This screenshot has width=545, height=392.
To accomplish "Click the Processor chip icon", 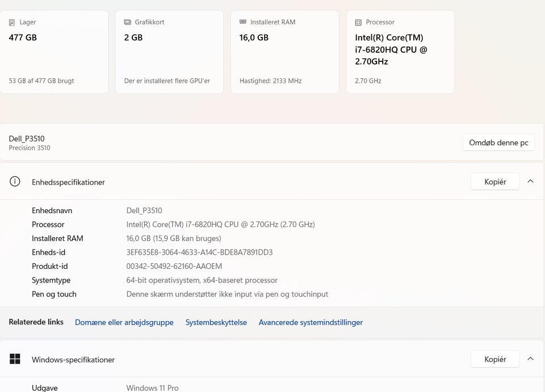I will (358, 23).
